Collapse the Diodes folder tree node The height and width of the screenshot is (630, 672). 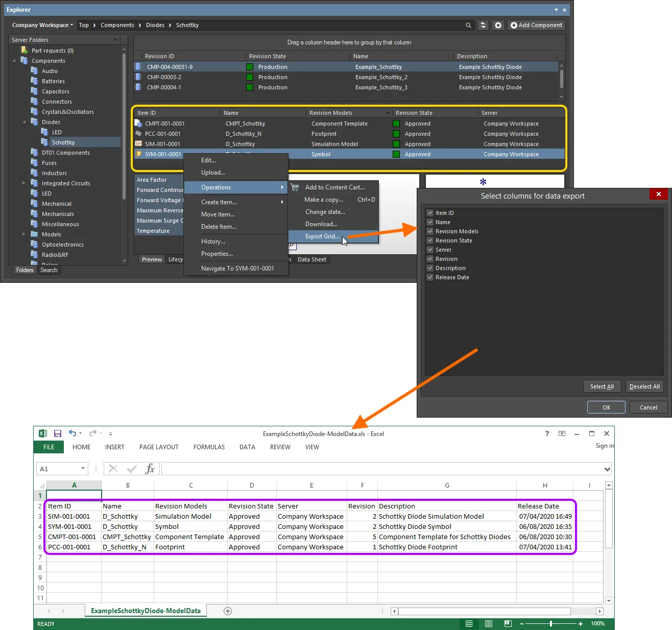pos(24,122)
